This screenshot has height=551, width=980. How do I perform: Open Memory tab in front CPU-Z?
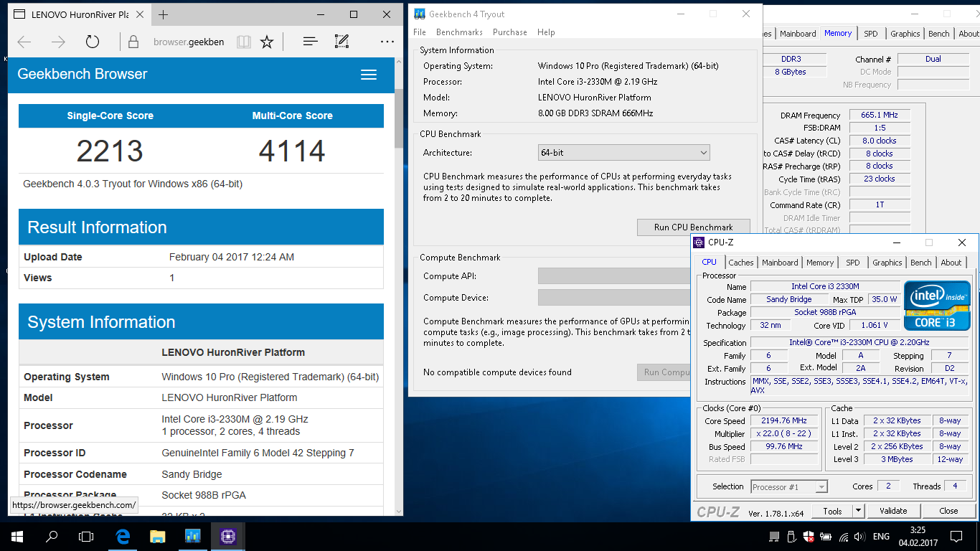pos(820,263)
